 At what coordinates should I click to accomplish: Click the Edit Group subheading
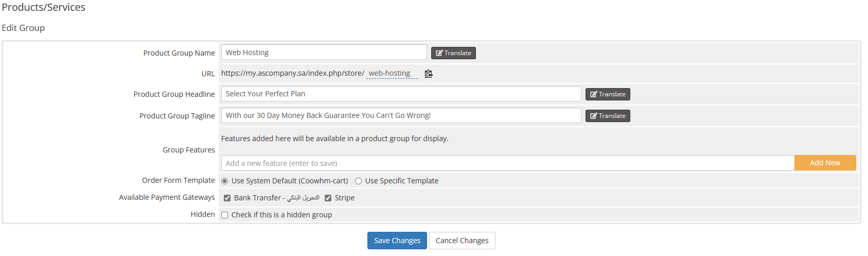point(23,28)
